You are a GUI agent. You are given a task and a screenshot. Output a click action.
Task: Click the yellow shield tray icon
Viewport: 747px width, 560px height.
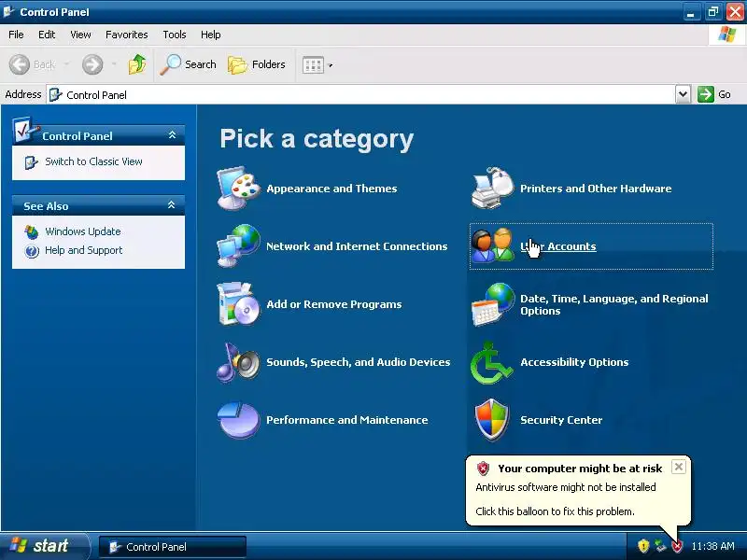click(x=643, y=546)
